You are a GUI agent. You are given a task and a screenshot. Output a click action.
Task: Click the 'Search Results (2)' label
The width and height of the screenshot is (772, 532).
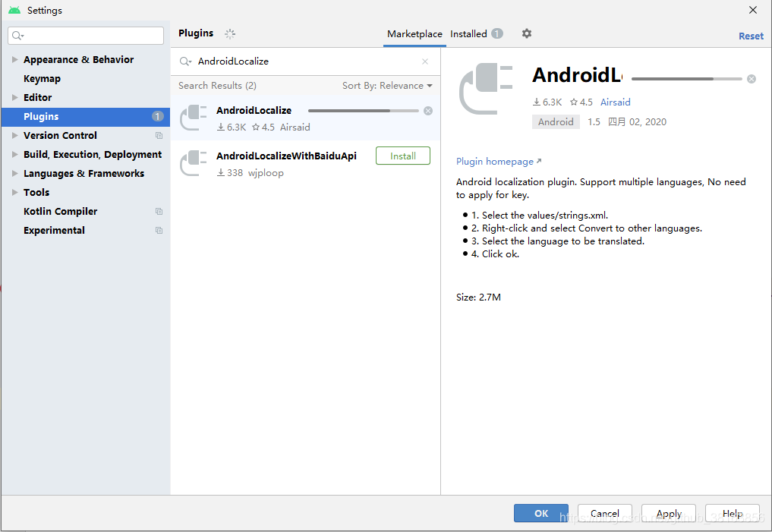(217, 86)
